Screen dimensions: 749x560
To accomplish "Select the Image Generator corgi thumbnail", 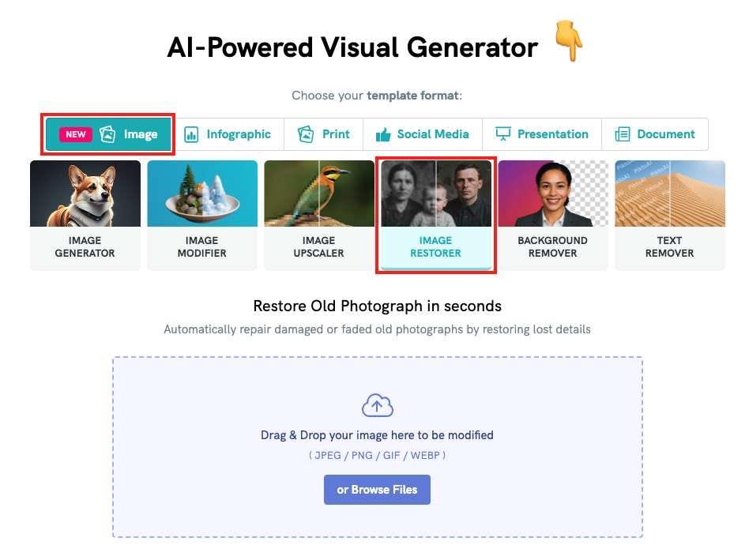I will click(85, 194).
